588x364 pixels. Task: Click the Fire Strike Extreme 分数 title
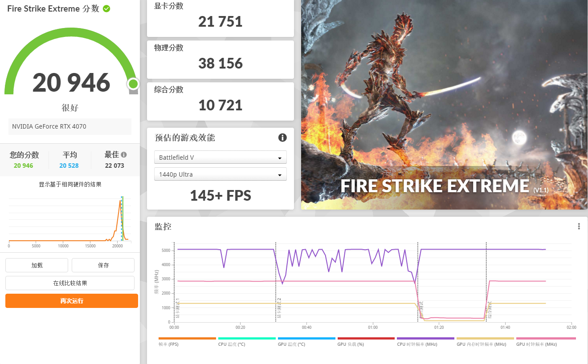click(53, 8)
